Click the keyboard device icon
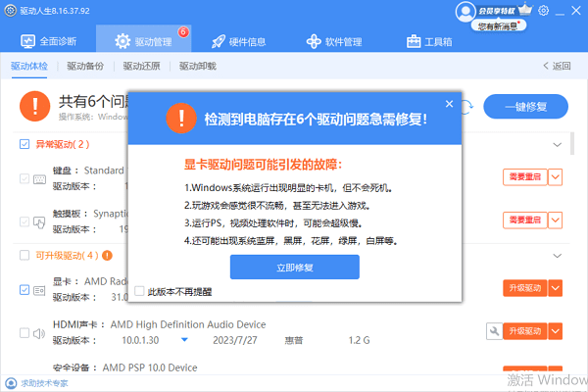Image resolution: width=588 pixels, height=392 pixels. [39, 179]
